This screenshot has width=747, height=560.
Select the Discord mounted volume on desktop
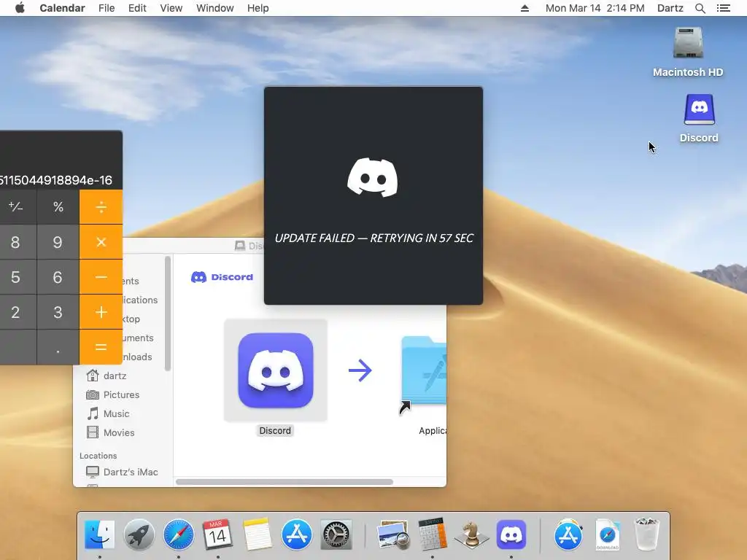tap(699, 118)
